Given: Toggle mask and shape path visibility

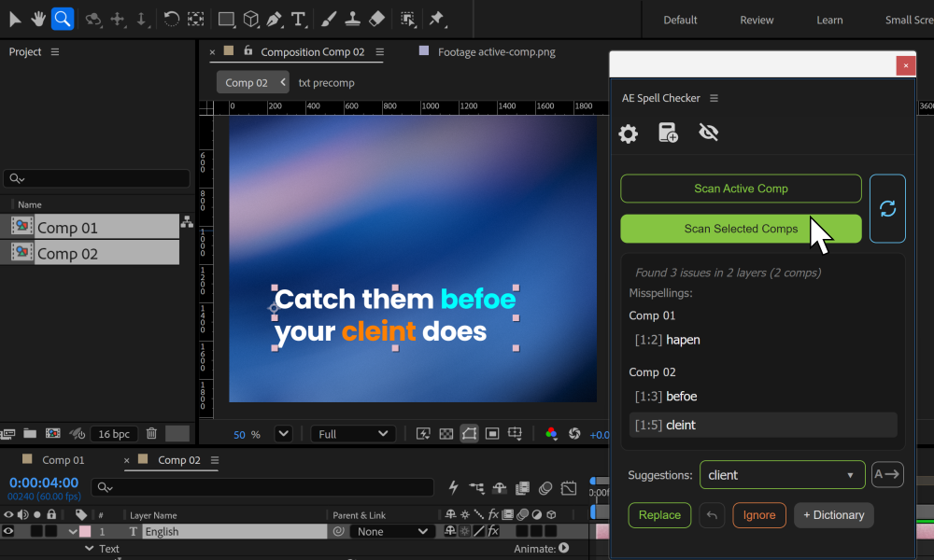Looking at the screenshot, I should [x=470, y=434].
